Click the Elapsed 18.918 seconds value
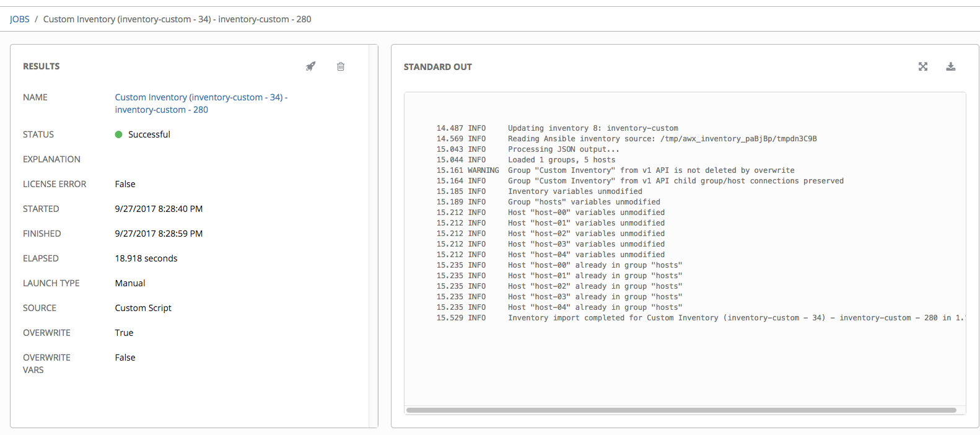 point(146,258)
